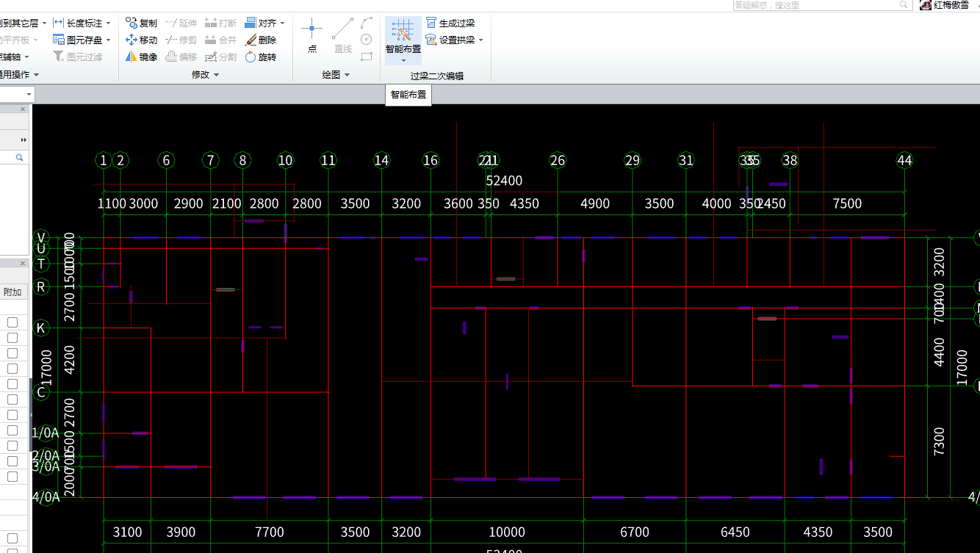Click axis bubble K on left
Viewport: 980px width, 553px height.
pyautogui.click(x=42, y=328)
